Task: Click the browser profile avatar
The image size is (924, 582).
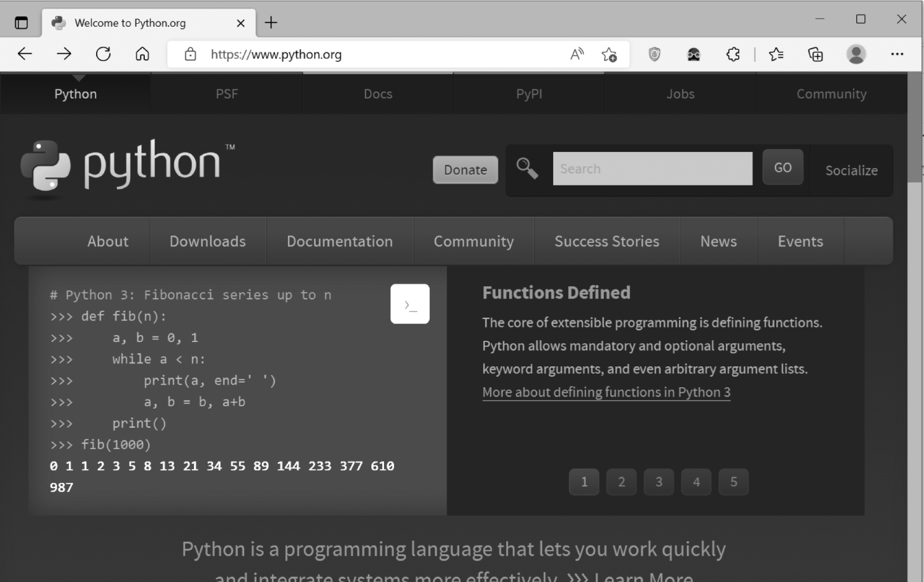Action: pos(856,54)
